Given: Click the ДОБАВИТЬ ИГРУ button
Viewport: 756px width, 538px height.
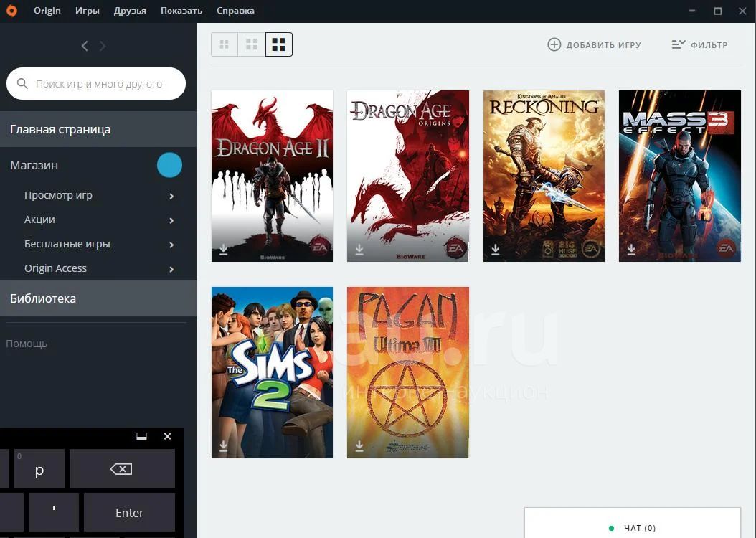Looking at the screenshot, I should pyautogui.click(x=595, y=44).
